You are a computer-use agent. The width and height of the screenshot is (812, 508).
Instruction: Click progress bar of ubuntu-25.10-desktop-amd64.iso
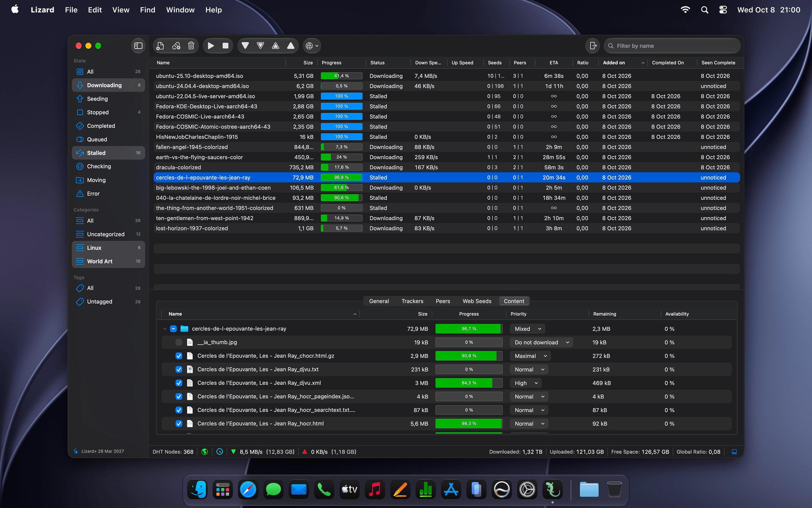(x=342, y=76)
